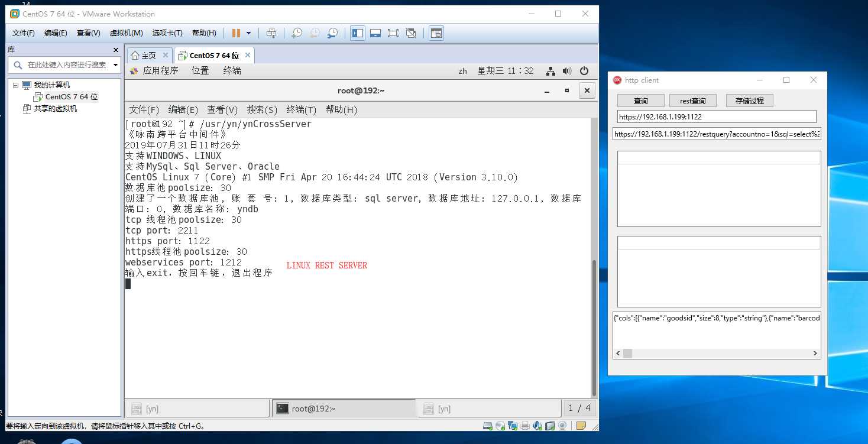Click the yellow message log icon
The height and width of the screenshot is (444, 868).
tap(581, 425)
